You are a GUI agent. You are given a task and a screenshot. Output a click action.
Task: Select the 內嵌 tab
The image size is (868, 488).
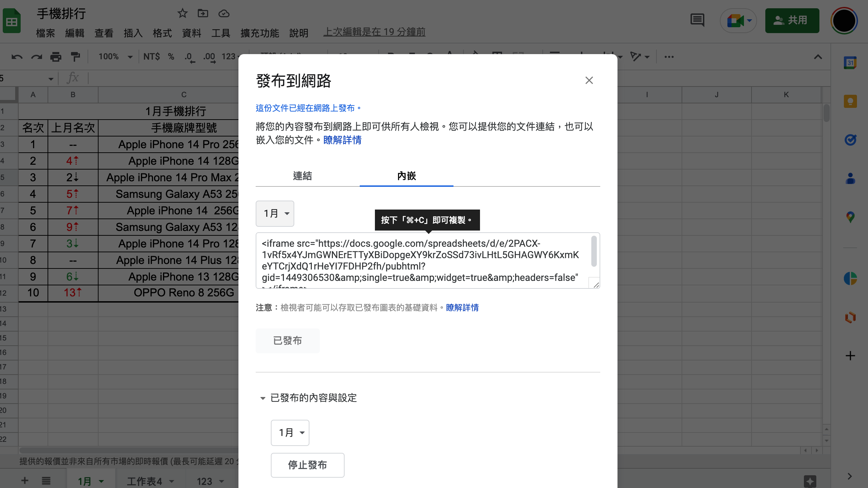click(407, 176)
